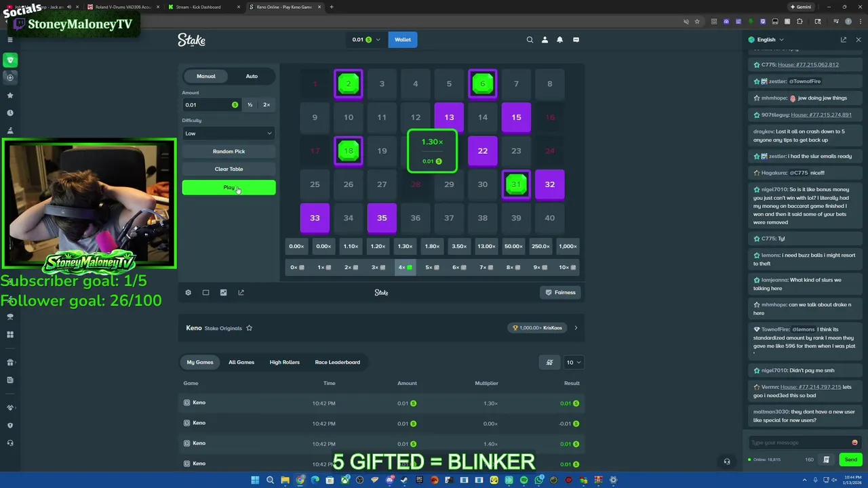Click the filter icon beside rows count
This screenshot has height=488, width=868.
[x=549, y=362]
